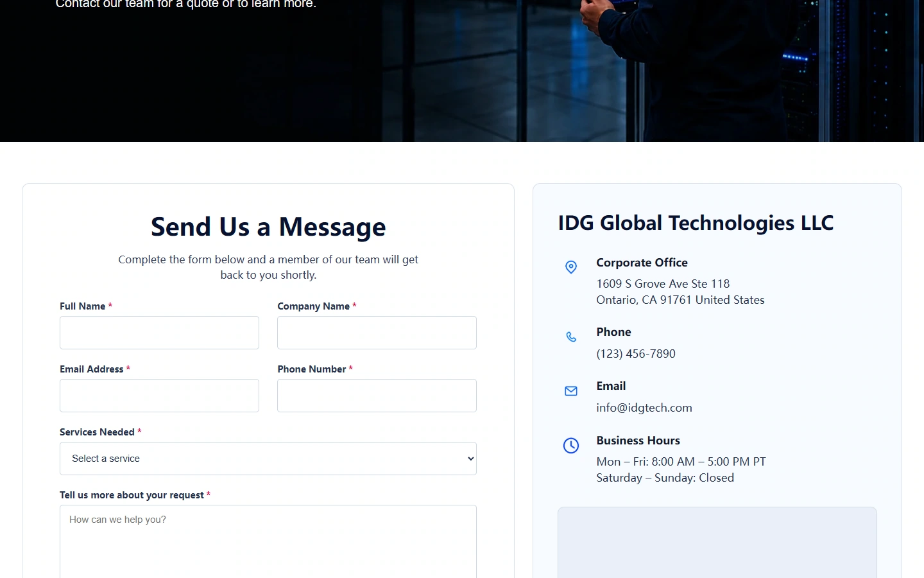Click the clock icon beside Business Hours
This screenshot has height=578, width=924.
[571, 446]
